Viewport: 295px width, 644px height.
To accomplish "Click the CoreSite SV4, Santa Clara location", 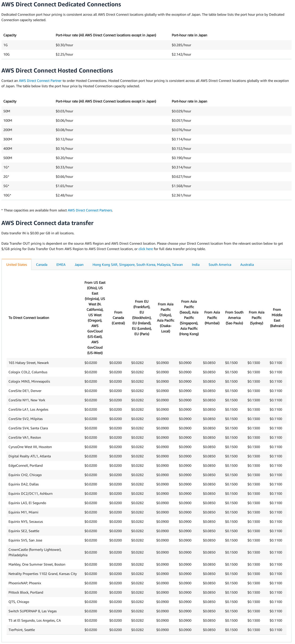I will (28, 428).
